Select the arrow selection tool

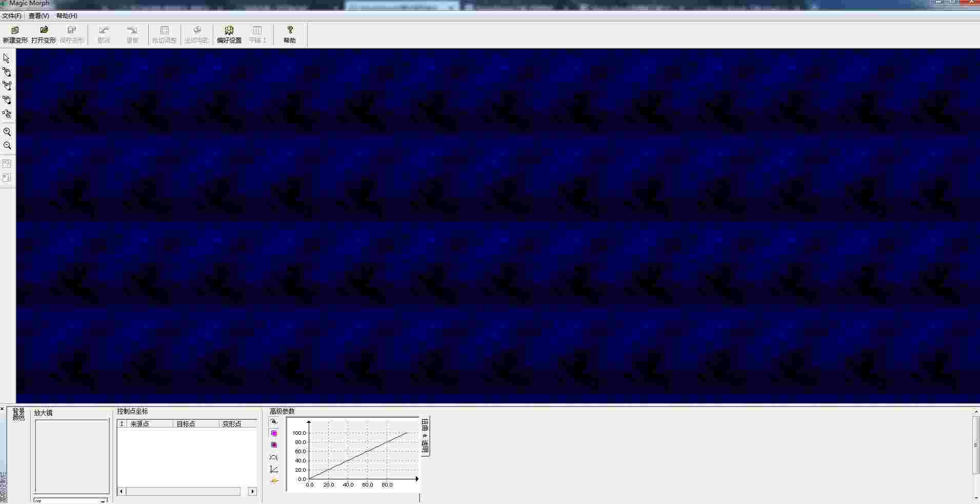click(x=7, y=59)
